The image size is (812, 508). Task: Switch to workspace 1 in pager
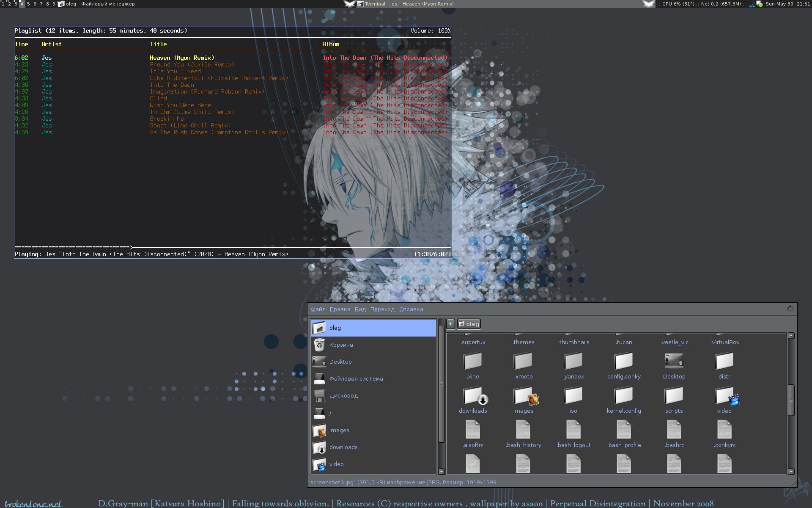point(3,4)
